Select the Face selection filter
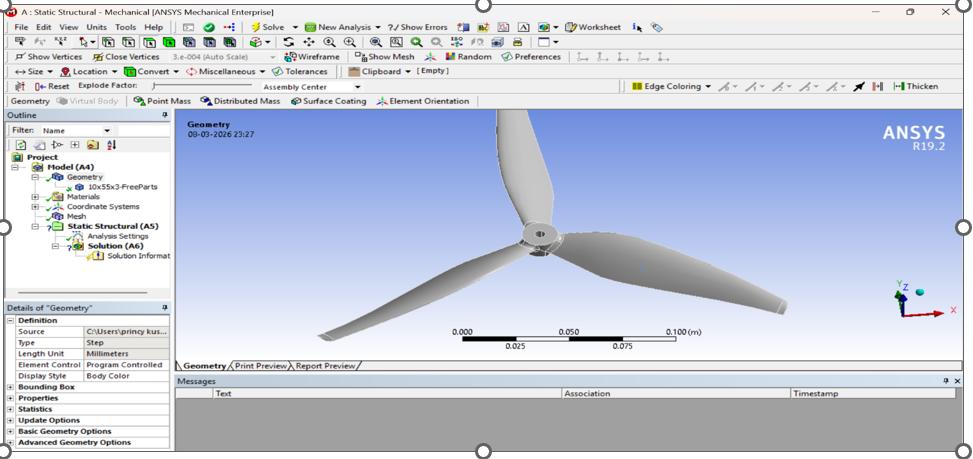973x459 pixels. 149,42
